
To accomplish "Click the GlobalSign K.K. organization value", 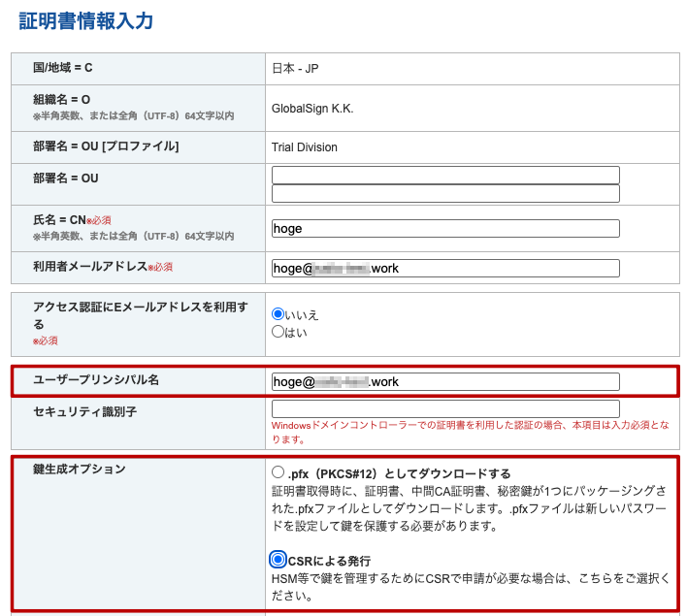I will (x=312, y=108).
